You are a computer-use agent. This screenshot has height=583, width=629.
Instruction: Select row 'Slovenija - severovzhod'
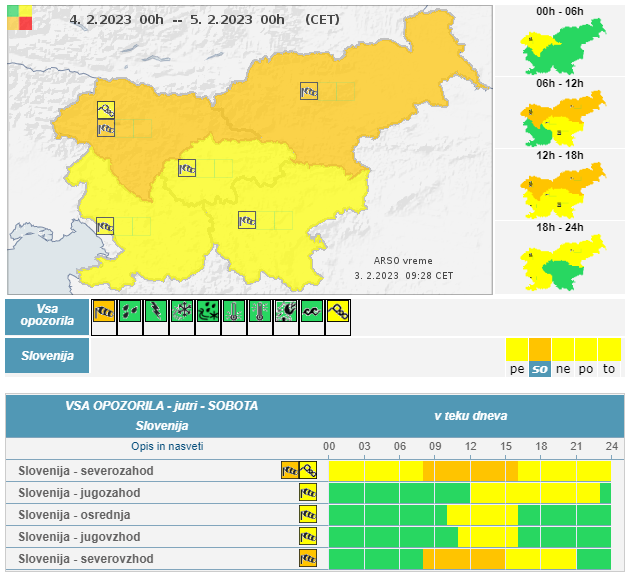point(314,559)
